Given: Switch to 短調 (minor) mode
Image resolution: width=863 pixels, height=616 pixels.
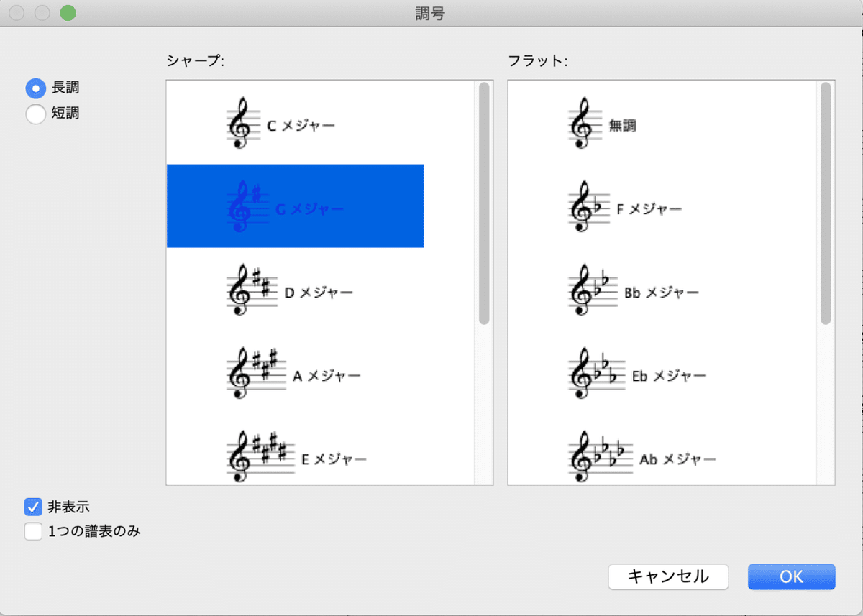Looking at the screenshot, I should pos(35,114).
